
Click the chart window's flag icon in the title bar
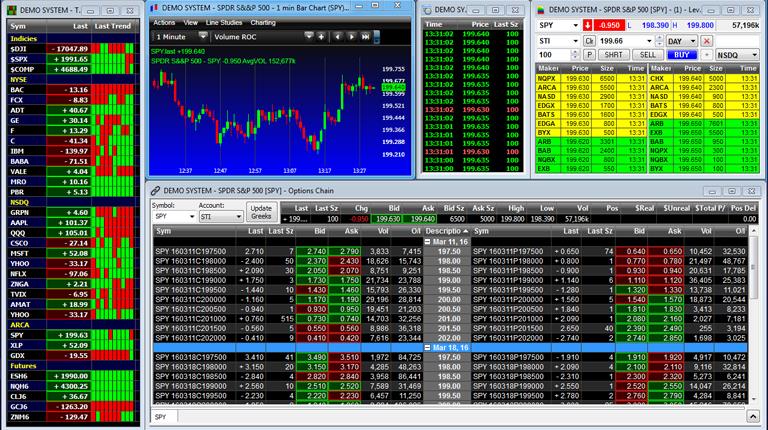pos(154,8)
